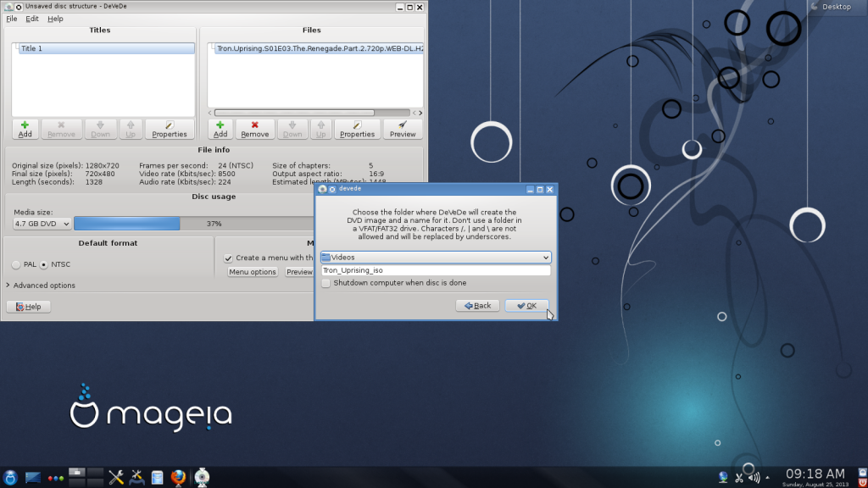Click the Help button at bottom left

click(x=28, y=307)
